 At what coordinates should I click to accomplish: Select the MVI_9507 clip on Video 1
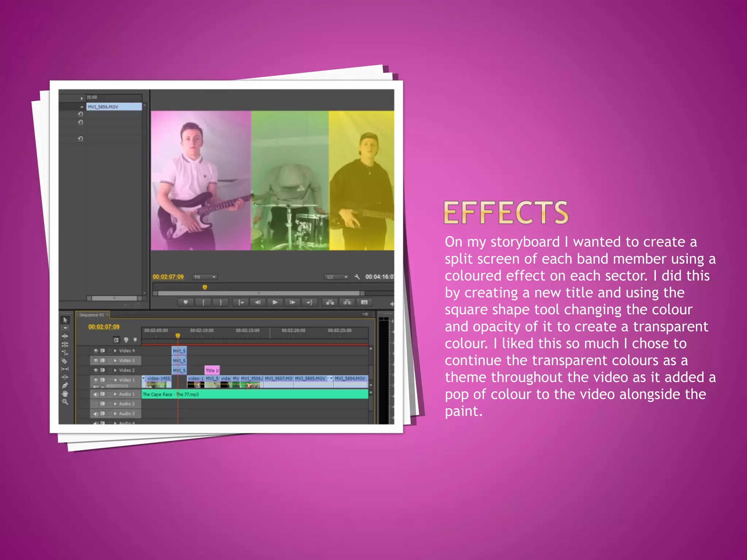coord(278,381)
